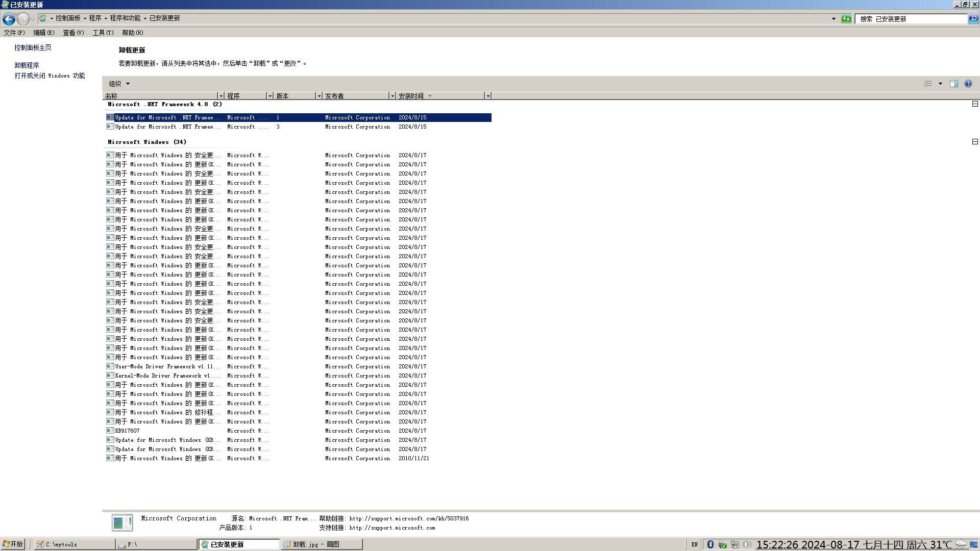
Task: Click the large details pane update icon
Action: 122,522
